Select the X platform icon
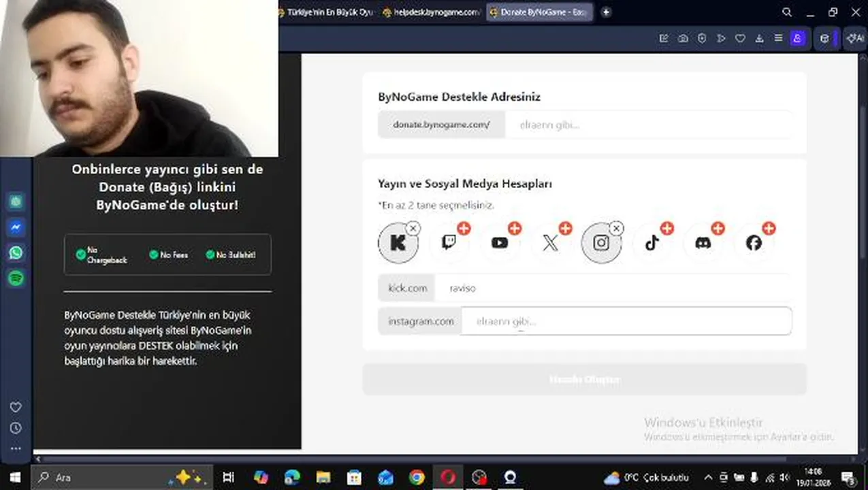The image size is (868, 490). coord(550,243)
